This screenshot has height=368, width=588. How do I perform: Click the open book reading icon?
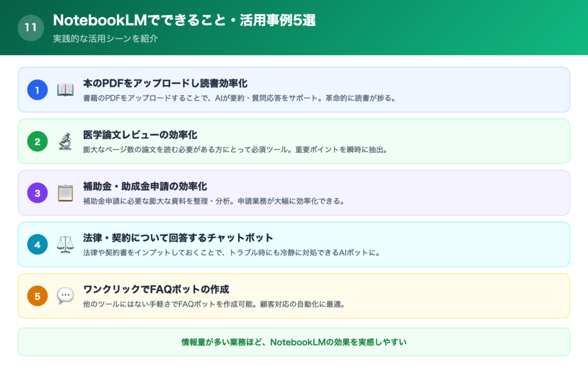coord(65,89)
